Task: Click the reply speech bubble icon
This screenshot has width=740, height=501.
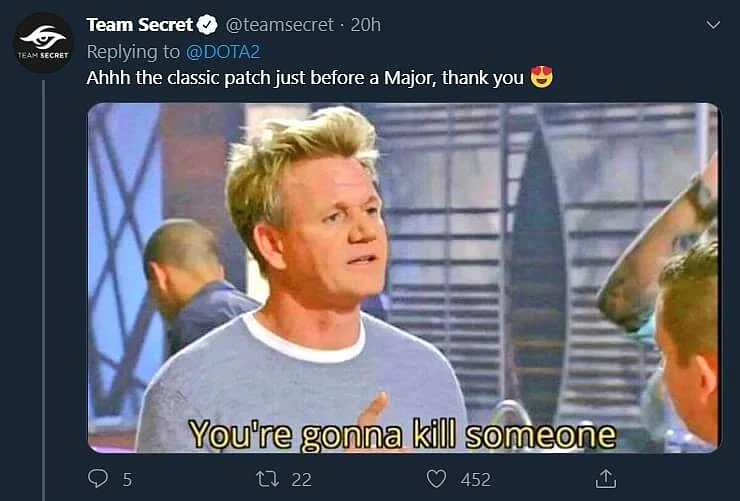Action: [98, 478]
